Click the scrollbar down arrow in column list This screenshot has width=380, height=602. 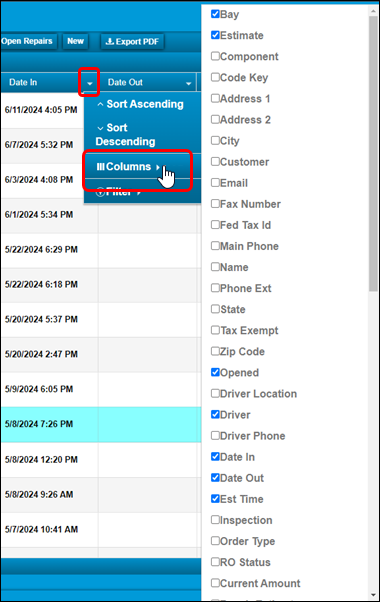click(x=373, y=595)
